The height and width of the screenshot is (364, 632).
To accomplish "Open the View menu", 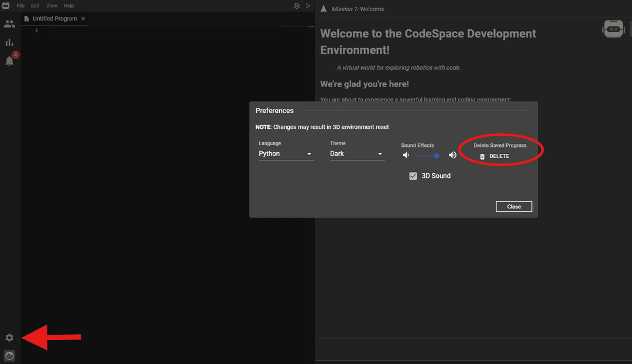I will click(51, 6).
